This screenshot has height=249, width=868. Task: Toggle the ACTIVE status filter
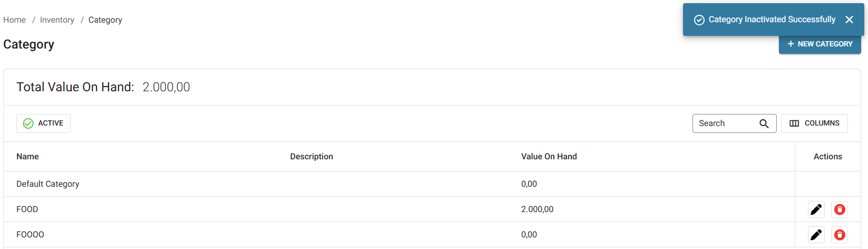(x=43, y=123)
